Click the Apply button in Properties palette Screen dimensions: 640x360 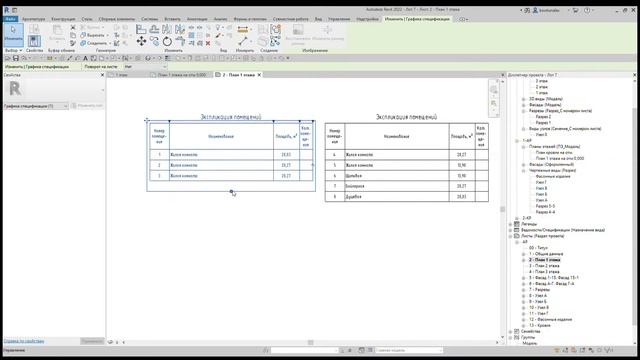point(92,341)
